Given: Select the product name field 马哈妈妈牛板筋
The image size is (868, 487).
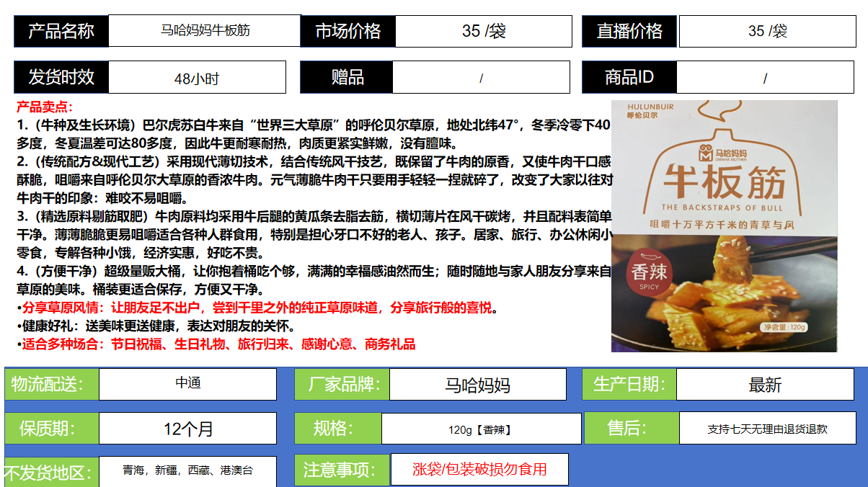Looking at the screenshot, I should pyautogui.click(x=205, y=31).
